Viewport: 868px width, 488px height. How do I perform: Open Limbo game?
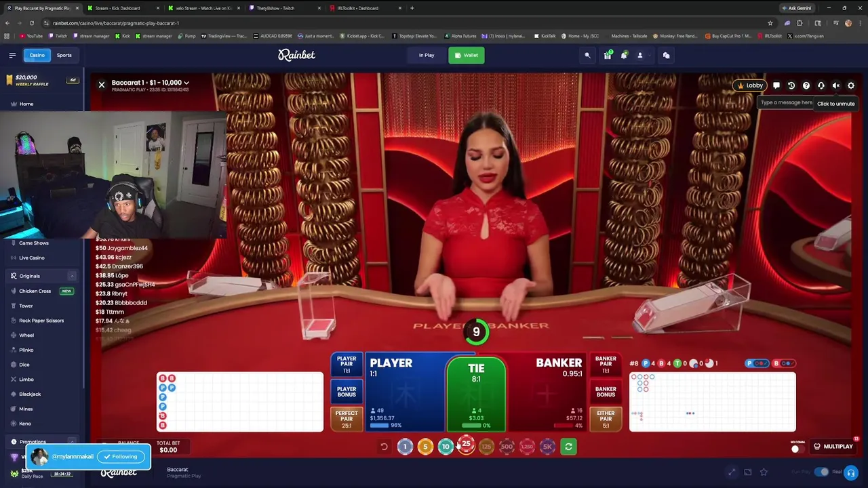[x=26, y=379]
